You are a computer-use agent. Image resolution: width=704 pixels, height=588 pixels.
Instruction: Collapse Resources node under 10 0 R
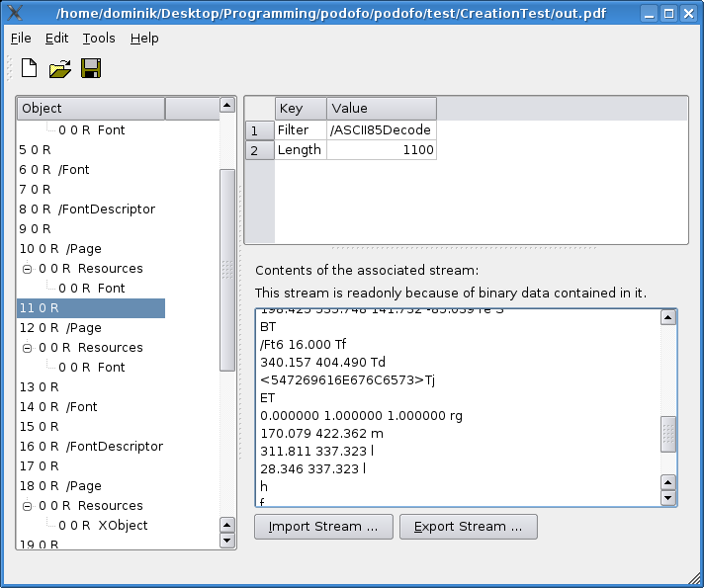(28, 269)
